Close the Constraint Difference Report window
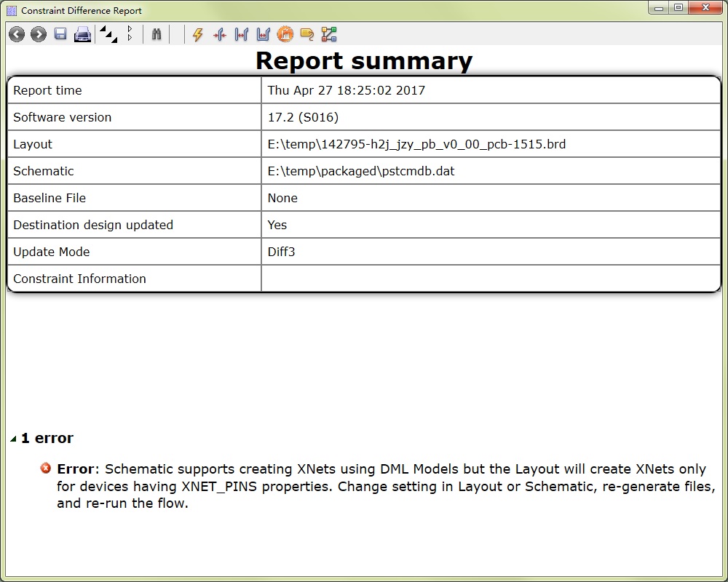The width and height of the screenshot is (728, 582). click(705, 8)
